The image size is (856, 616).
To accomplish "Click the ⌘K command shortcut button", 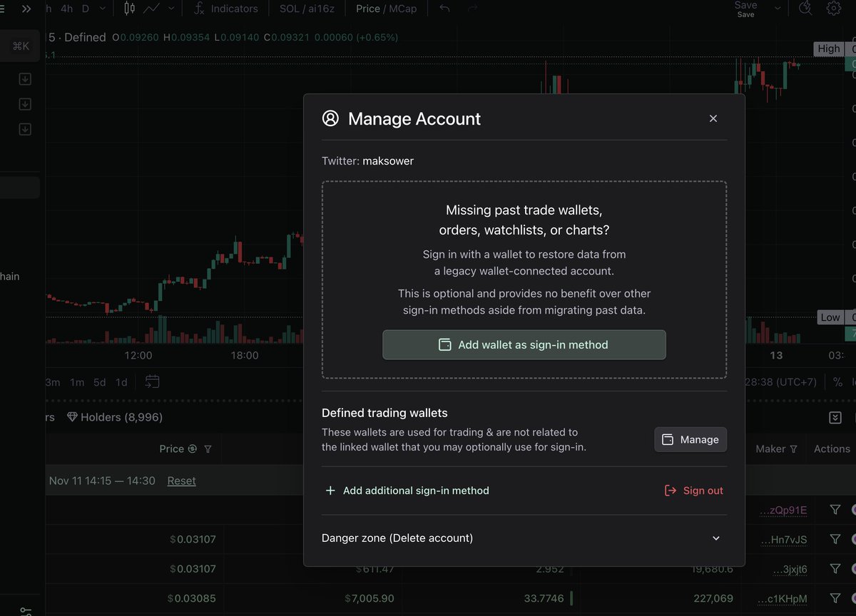I will pos(20,46).
